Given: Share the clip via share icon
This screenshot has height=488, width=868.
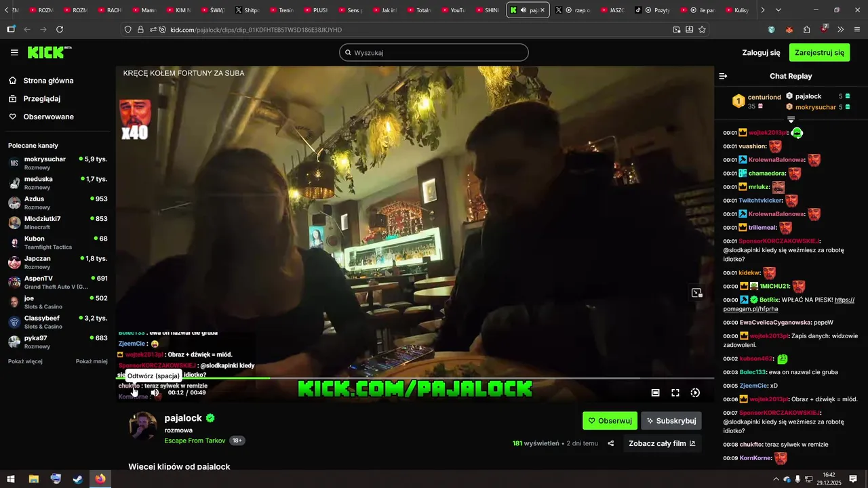Looking at the screenshot, I should pyautogui.click(x=610, y=443).
